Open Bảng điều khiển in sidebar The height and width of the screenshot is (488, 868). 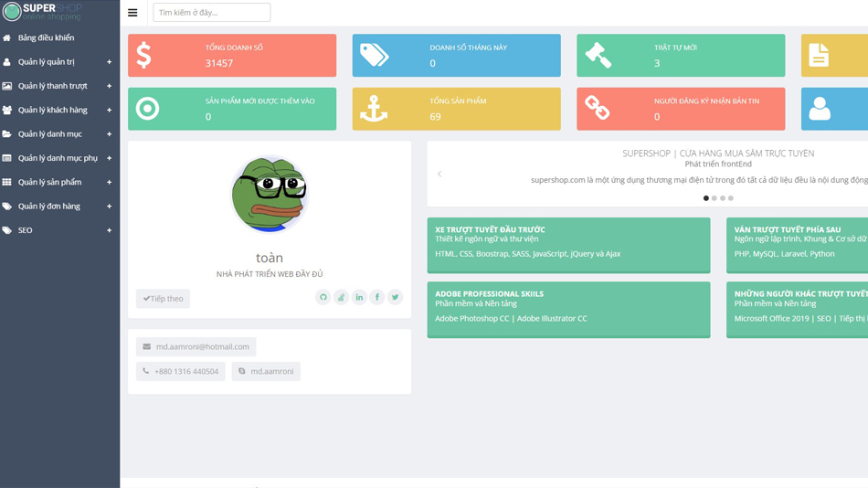coord(46,37)
